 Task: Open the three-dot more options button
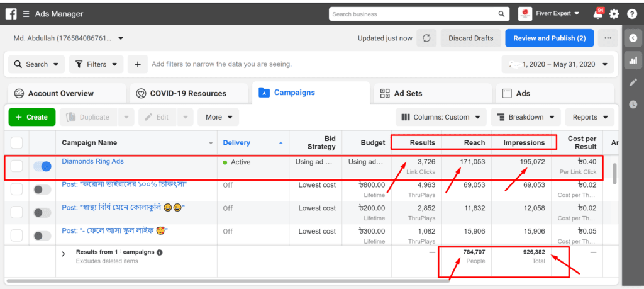[608, 38]
